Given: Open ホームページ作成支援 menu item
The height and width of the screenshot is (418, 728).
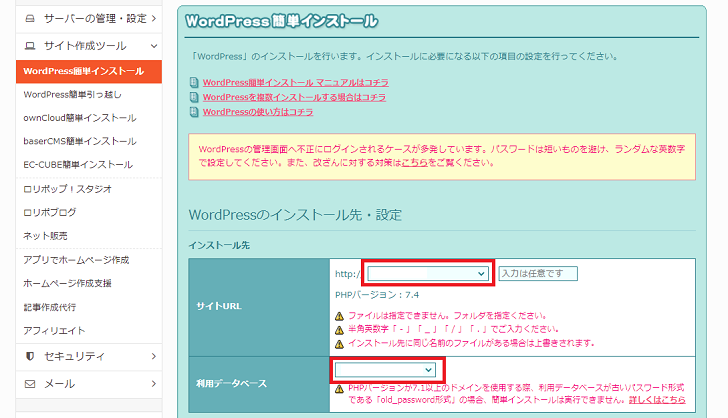Looking at the screenshot, I should pyautogui.click(x=67, y=283).
